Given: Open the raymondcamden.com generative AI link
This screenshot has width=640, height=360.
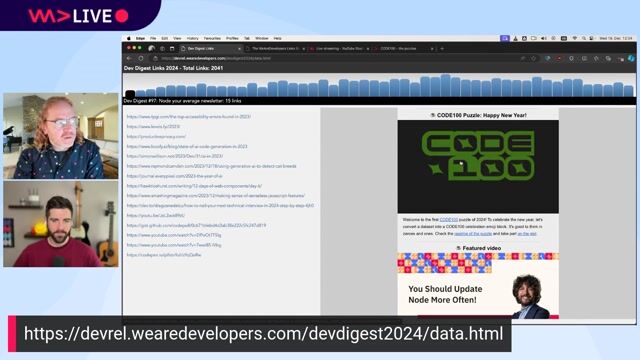Looking at the screenshot, I should point(211,166).
